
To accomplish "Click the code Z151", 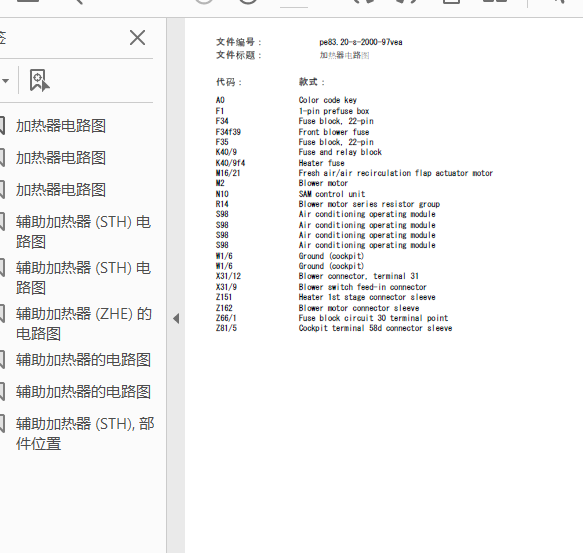I will pyautogui.click(x=224, y=297).
